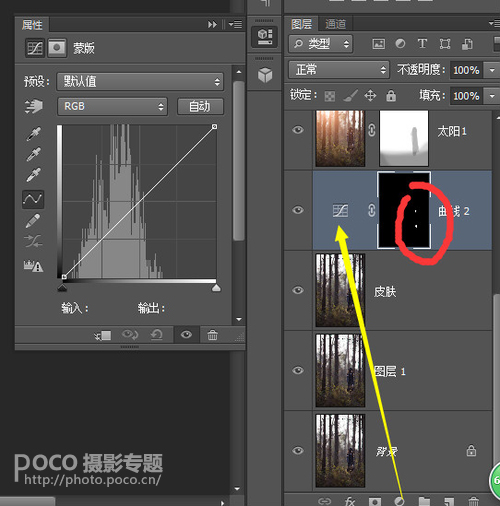Hide the 太阳1 layer
Screen dimensions: 500x506
298,130
